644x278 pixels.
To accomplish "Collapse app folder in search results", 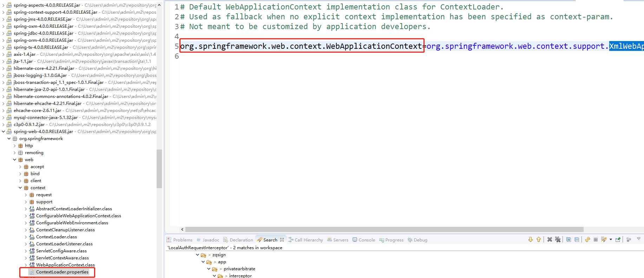I will 203,262.
